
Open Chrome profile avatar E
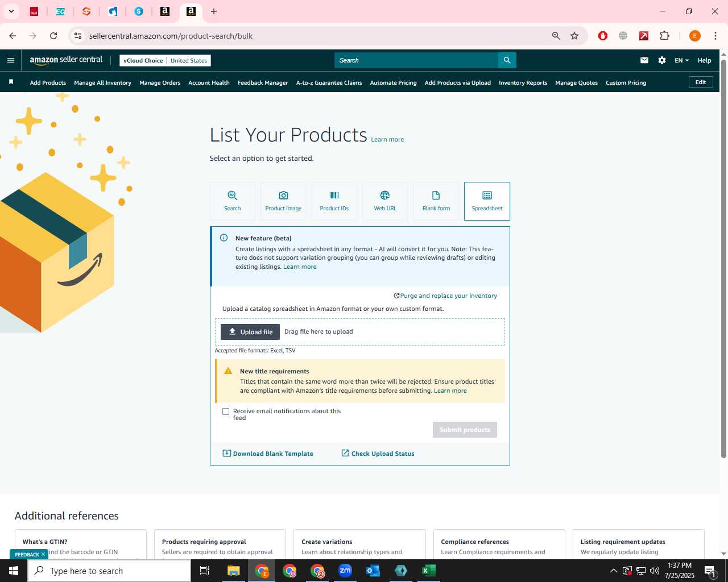tap(694, 36)
